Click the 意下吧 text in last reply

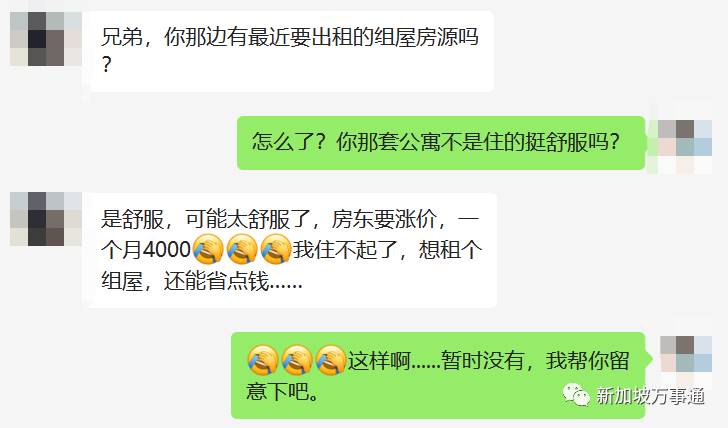pos(278,391)
